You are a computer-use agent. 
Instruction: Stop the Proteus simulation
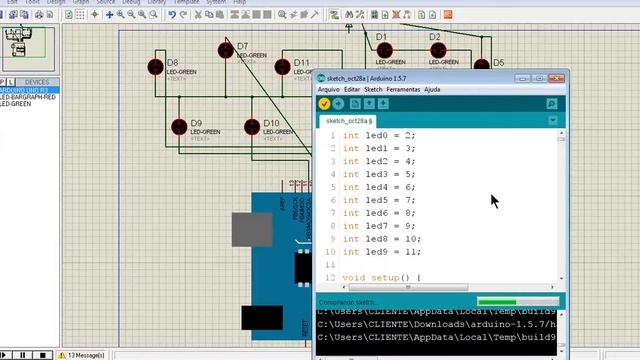point(42,356)
